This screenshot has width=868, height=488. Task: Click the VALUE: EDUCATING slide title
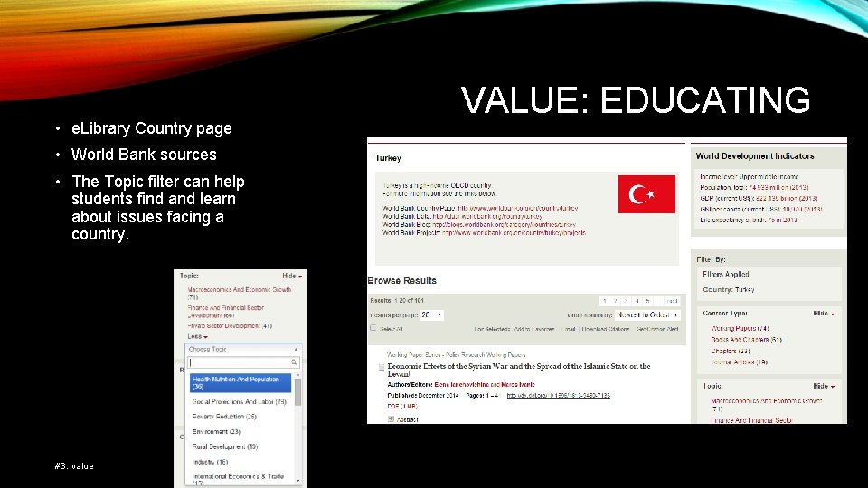636,100
